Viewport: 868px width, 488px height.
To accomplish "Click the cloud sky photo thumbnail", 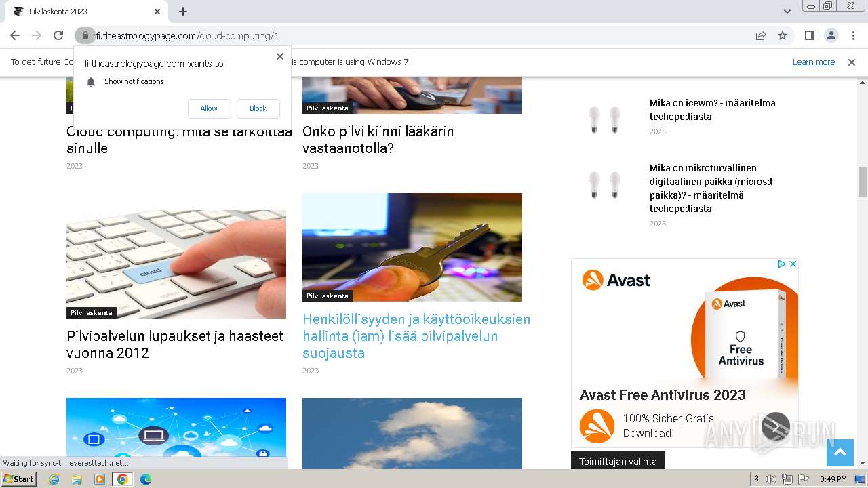I will click(412, 433).
